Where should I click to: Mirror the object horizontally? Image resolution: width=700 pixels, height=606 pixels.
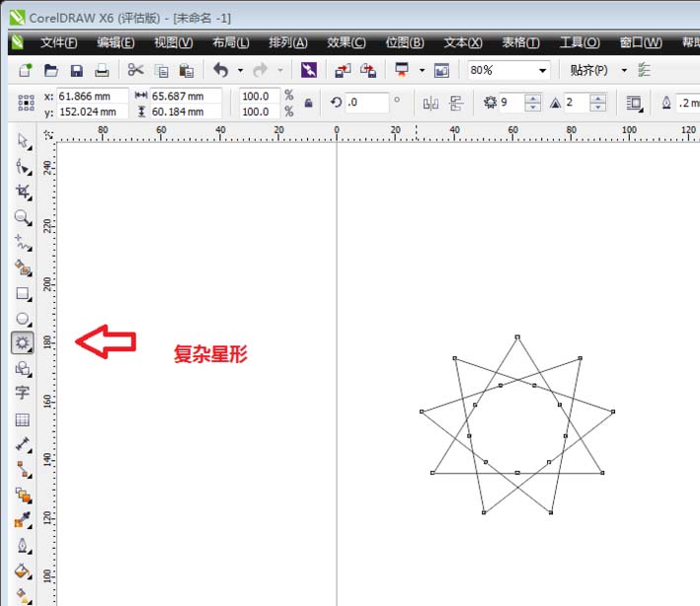point(430,104)
